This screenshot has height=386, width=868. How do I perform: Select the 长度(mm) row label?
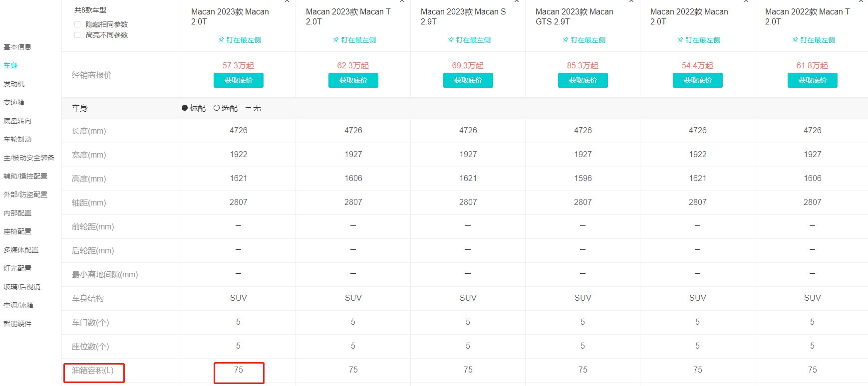coord(89,131)
